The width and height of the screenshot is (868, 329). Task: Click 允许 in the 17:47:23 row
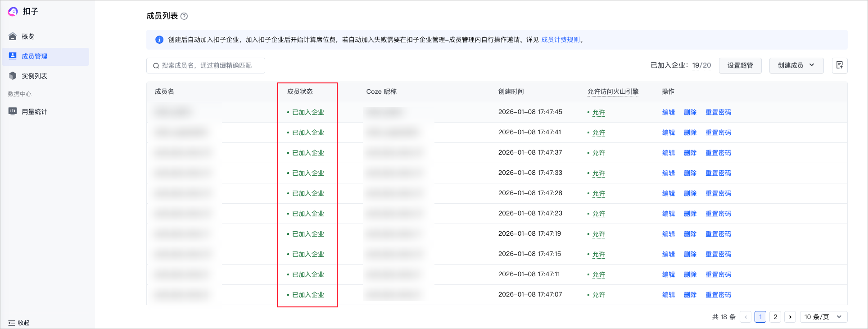pyautogui.click(x=598, y=214)
